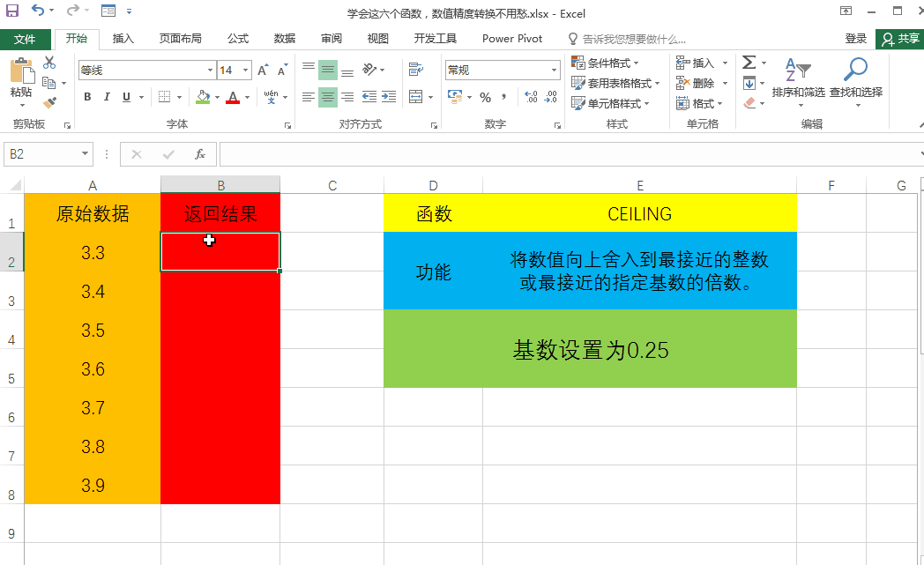Click the 共享 share button
924x565 pixels.
[900, 39]
